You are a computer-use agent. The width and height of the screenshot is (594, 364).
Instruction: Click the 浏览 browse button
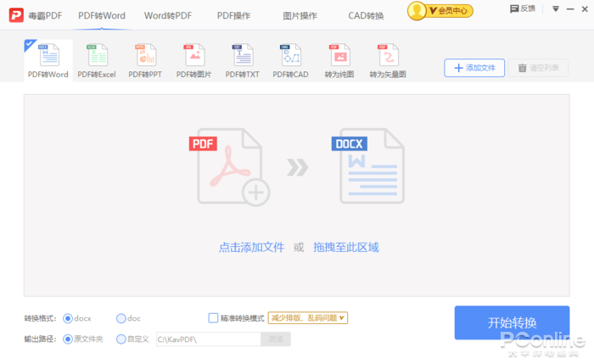tap(276, 339)
